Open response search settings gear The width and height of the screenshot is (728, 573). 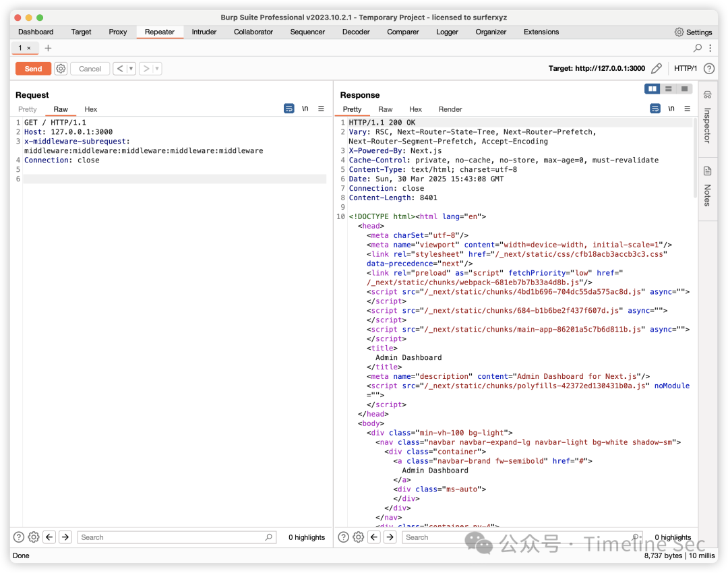pyautogui.click(x=358, y=537)
